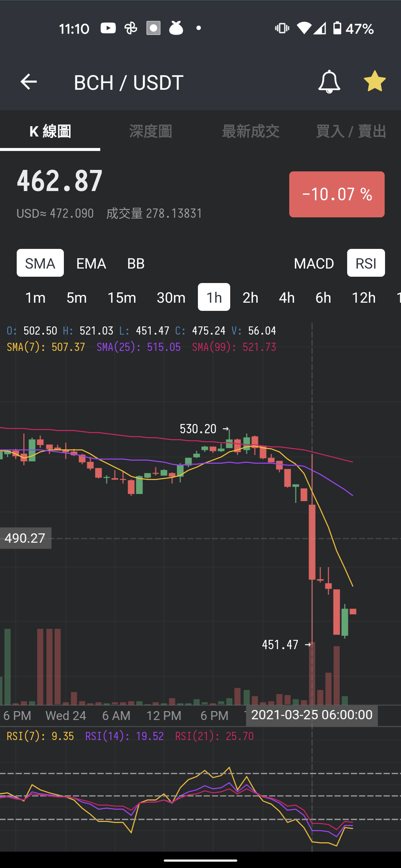401x868 pixels.
Task: Select the 15m timeframe
Action: [x=122, y=297]
